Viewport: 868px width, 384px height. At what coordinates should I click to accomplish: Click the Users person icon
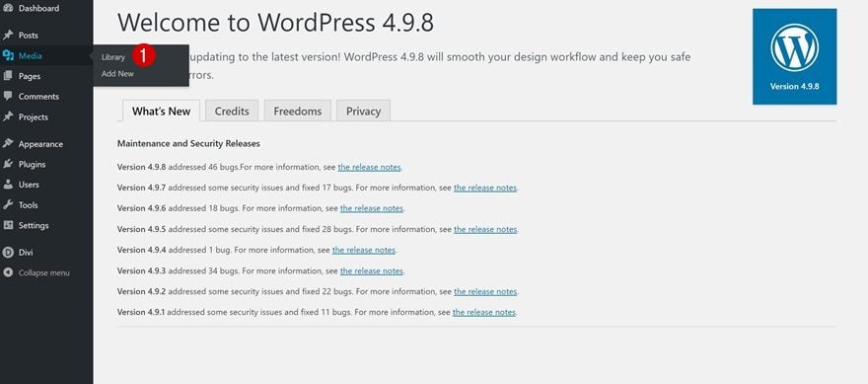coord(8,185)
